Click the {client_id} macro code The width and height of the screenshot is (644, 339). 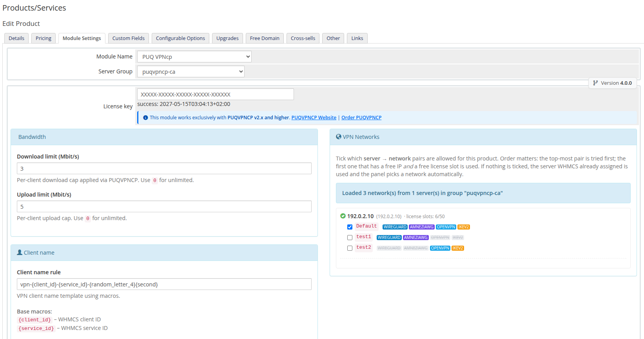pyautogui.click(x=34, y=320)
